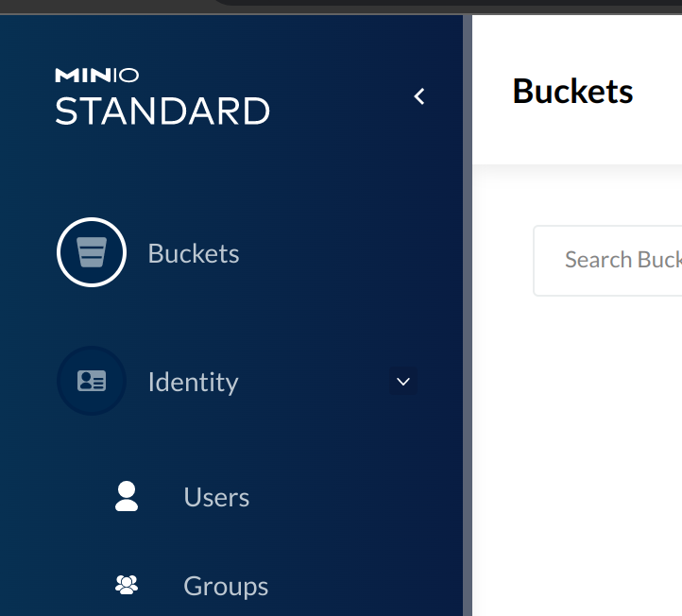This screenshot has height=616, width=682.
Task: Select the Buckets menu label
Action: pyautogui.click(x=194, y=253)
